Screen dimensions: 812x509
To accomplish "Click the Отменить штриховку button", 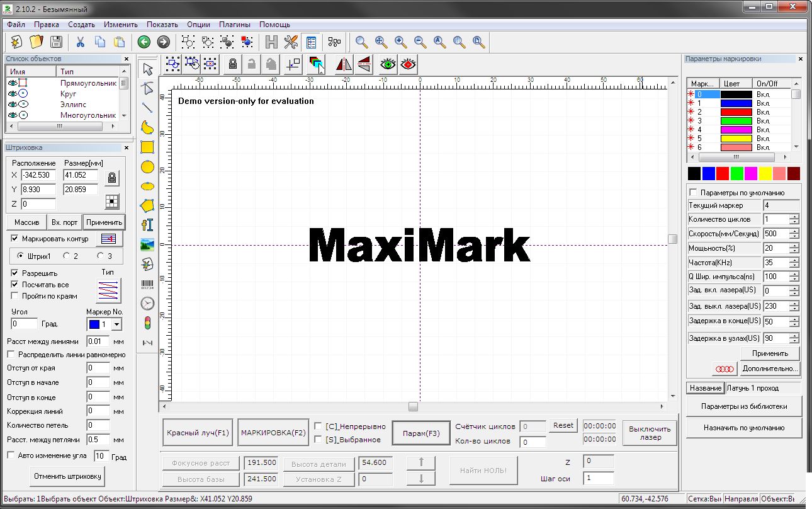I will click(67, 476).
